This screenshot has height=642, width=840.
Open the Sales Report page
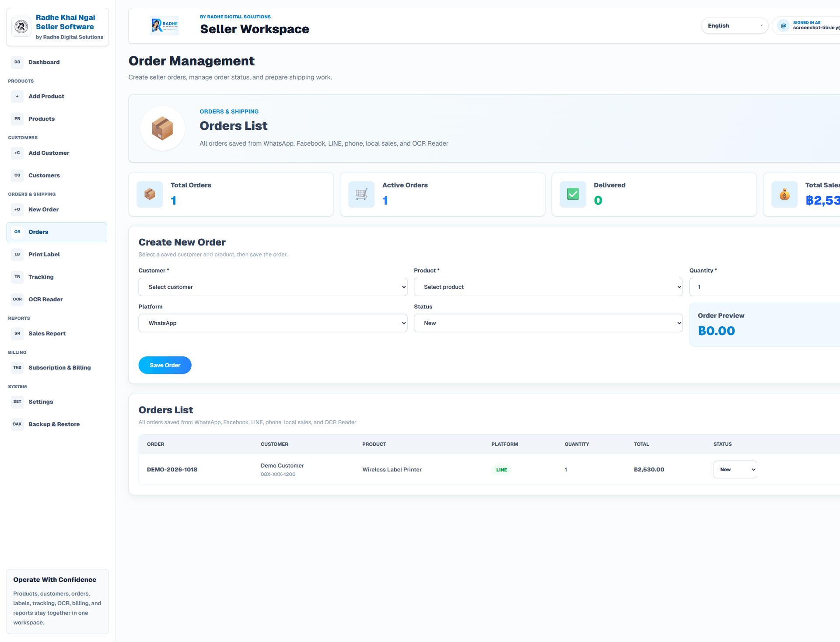[57, 333]
